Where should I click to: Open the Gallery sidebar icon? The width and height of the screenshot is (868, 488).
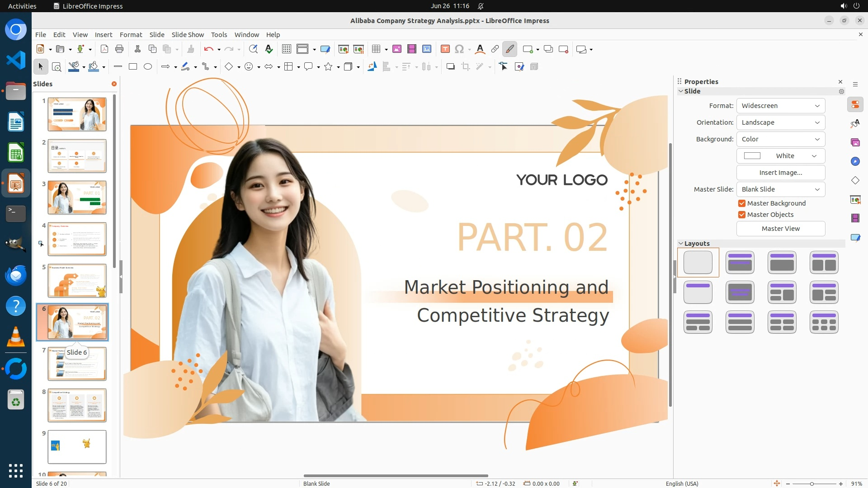tap(855, 143)
